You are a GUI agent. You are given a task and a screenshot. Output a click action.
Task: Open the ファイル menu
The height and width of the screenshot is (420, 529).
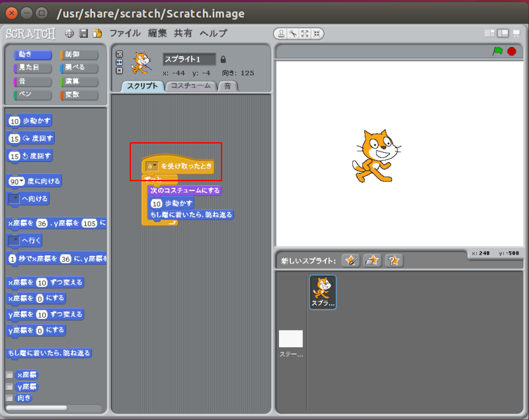pos(125,33)
